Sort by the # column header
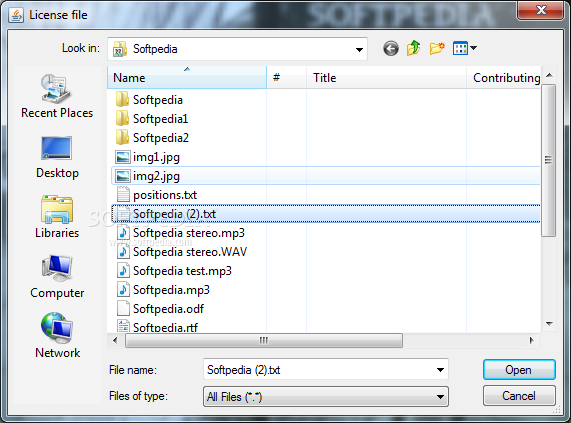Viewport: 571px width, 423px height. (x=287, y=78)
